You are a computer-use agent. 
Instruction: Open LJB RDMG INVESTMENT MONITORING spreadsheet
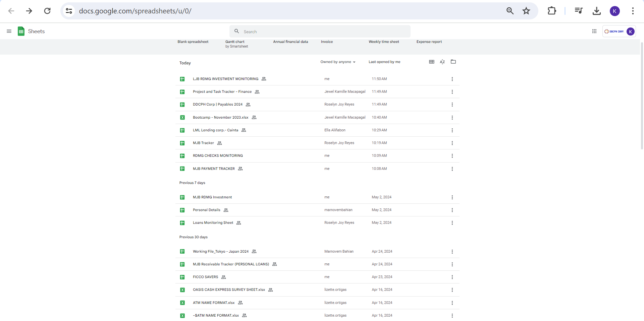[x=225, y=79]
